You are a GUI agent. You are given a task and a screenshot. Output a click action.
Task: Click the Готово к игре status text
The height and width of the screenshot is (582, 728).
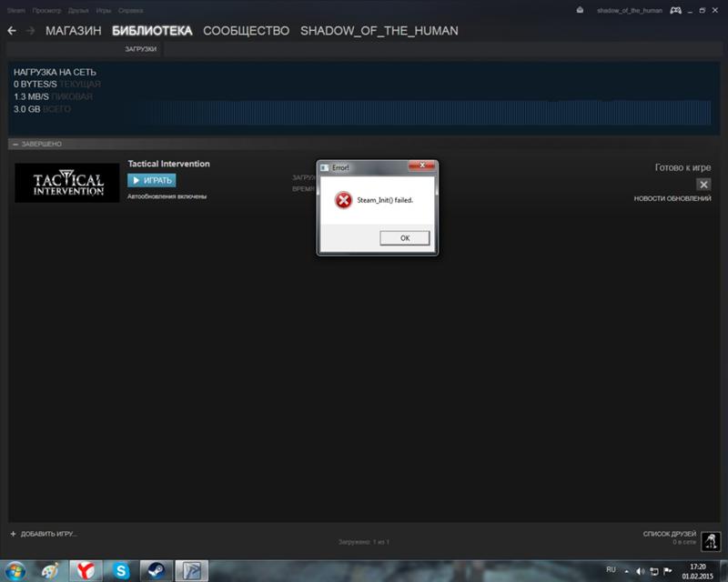click(682, 167)
